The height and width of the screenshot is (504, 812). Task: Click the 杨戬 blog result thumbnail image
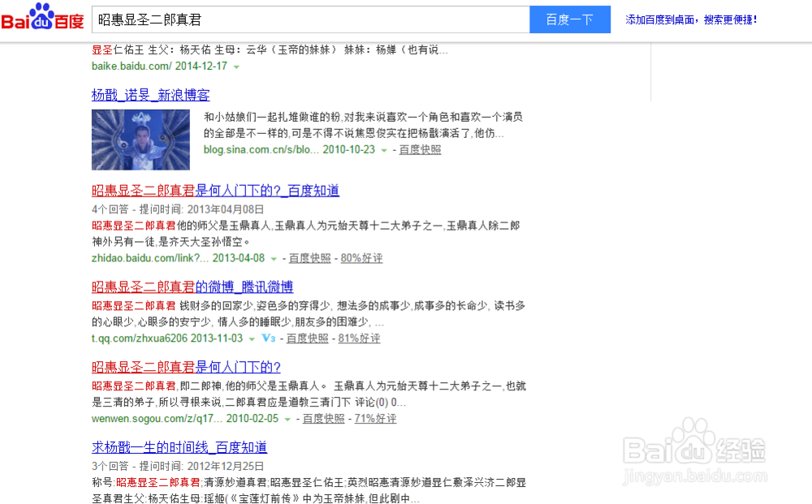(140, 140)
